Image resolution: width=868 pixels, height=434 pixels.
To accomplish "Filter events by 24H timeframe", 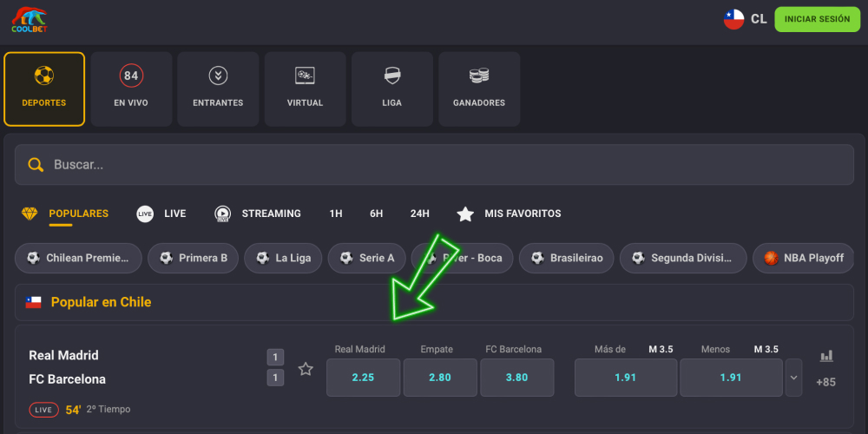I will 419,214.
